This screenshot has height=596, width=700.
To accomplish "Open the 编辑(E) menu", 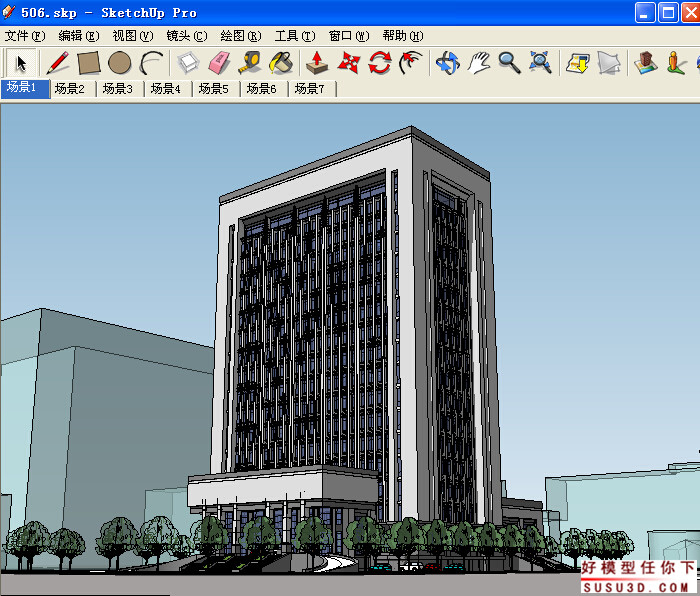I will [79, 36].
